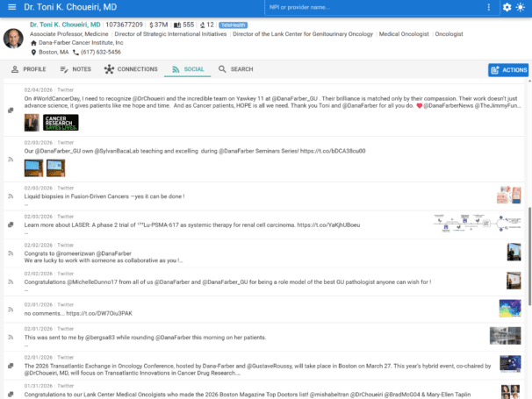Image resolution: width=532 pixels, height=399 pixels.
Task: Open the Profile tab
Action: (x=28, y=69)
